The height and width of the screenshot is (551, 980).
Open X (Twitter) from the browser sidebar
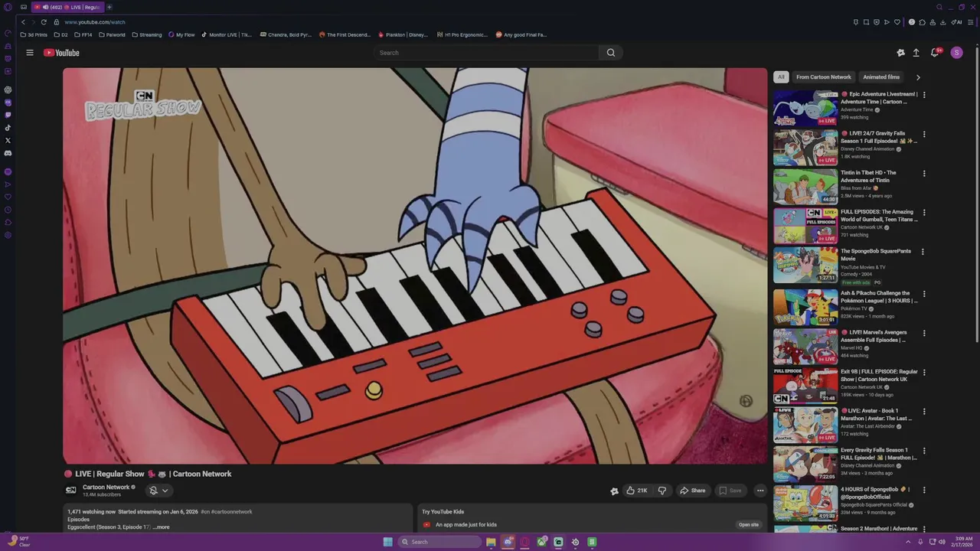(8, 140)
